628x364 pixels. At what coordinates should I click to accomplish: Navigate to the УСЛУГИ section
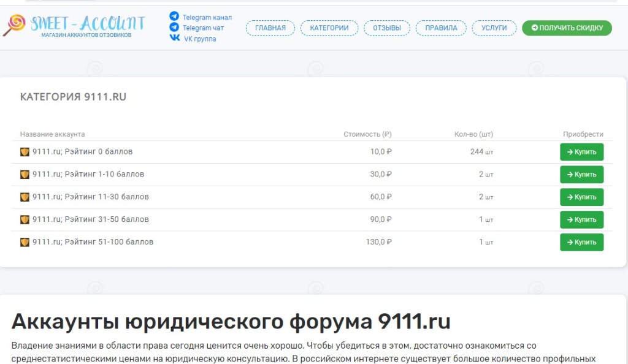(494, 28)
